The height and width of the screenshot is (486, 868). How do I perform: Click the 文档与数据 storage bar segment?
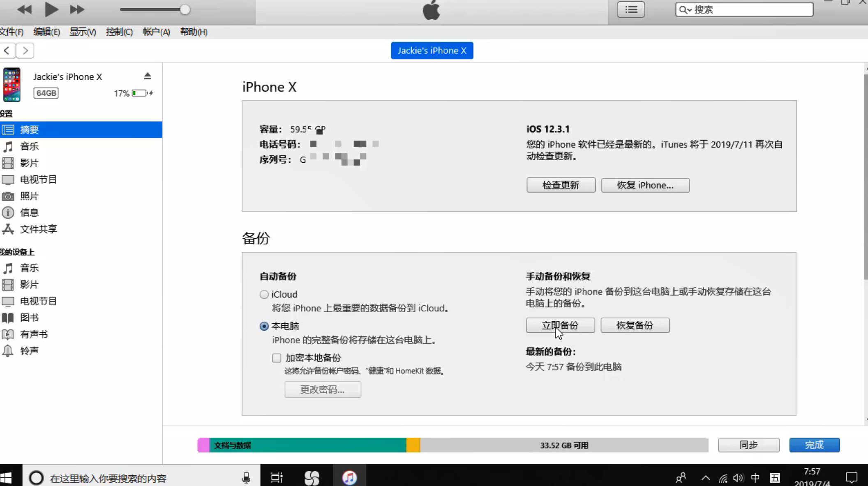(308, 445)
